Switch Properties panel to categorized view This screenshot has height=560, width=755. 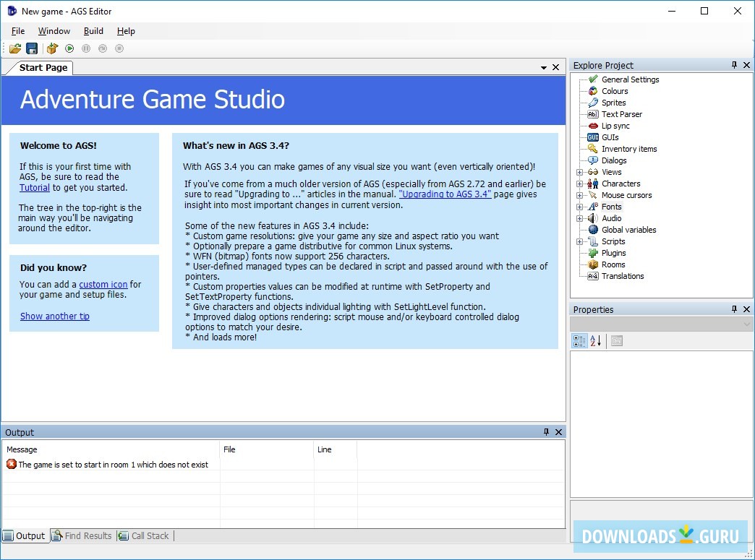coord(579,340)
